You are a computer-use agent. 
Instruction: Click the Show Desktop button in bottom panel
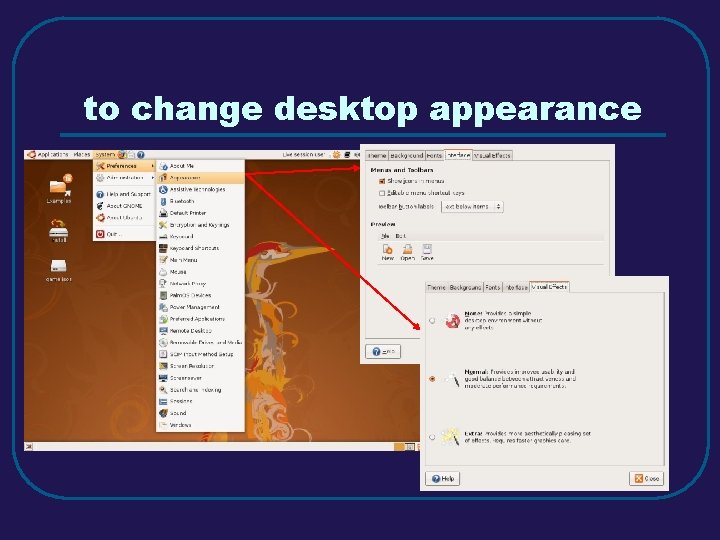(28, 446)
